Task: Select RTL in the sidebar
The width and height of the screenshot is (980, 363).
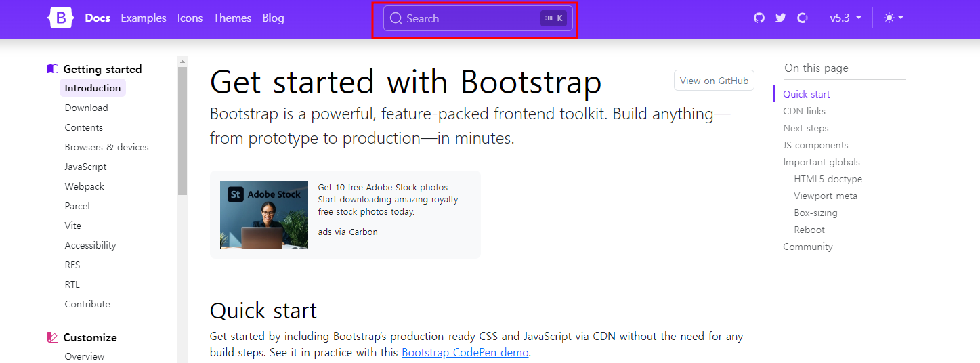Action: (x=72, y=284)
